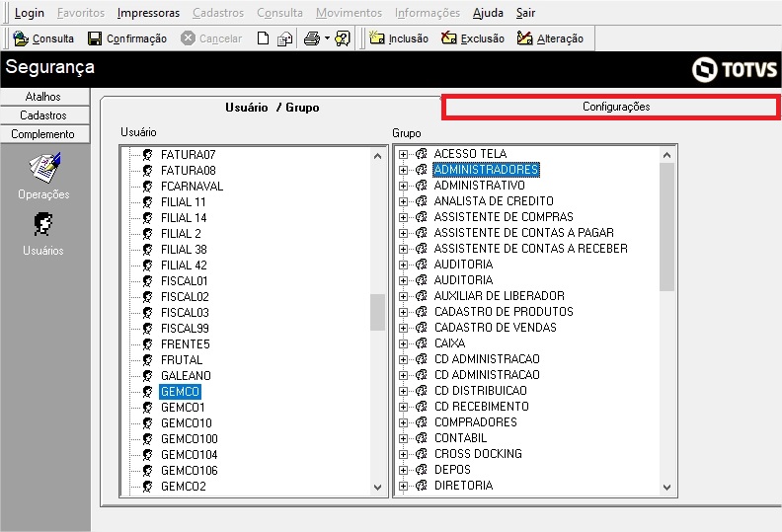The height and width of the screenshot is (532, 782).
Task: Open the Impressoras menu
Action: (x=149, y=13)
